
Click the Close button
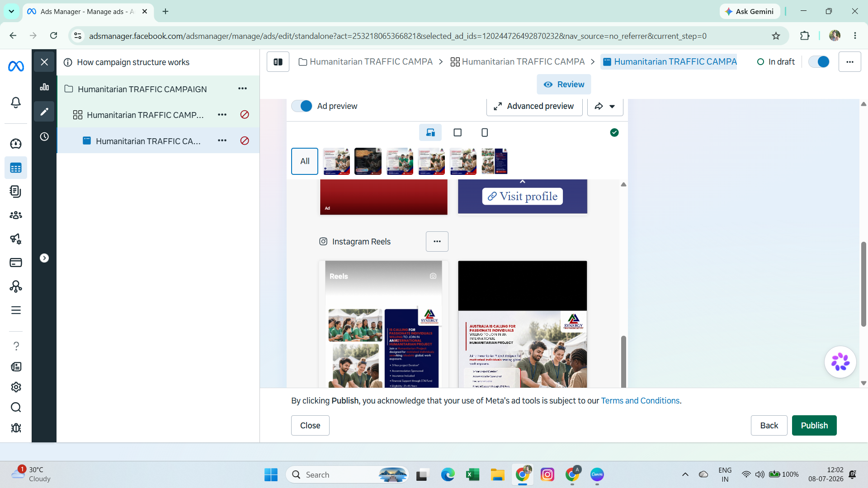click(x=310, y=425)
